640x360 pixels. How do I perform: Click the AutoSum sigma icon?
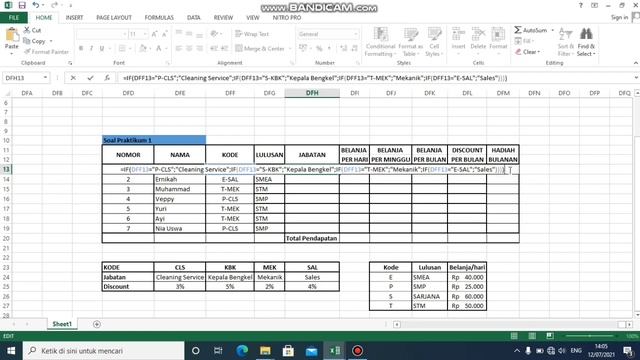[518, 30]
